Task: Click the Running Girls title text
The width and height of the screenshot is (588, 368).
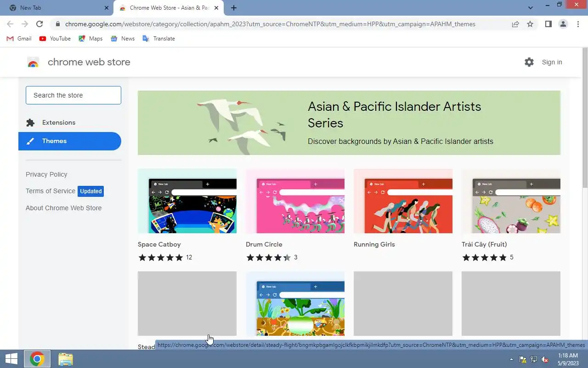Action: click(x=374, y=244)
